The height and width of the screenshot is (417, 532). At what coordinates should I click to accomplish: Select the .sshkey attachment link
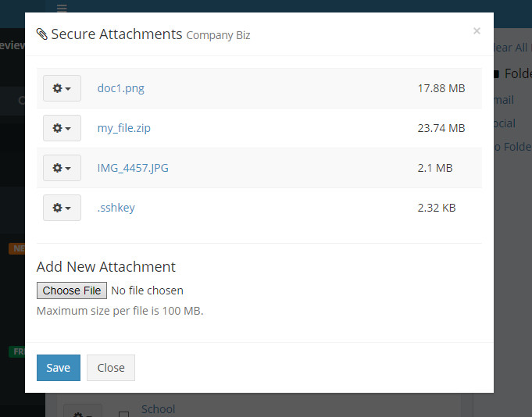pyautogui.click(x=116, y=208)
